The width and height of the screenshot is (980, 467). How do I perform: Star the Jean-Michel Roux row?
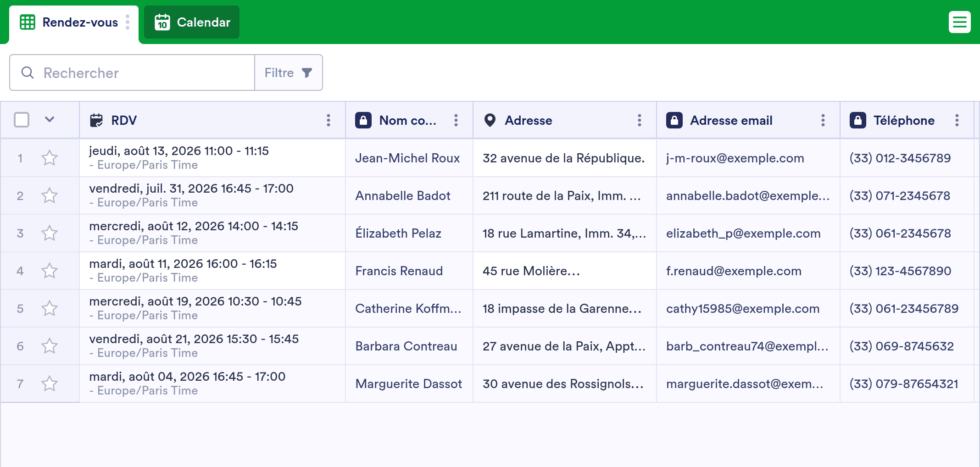pyautogui.click(x=50, y=158)
